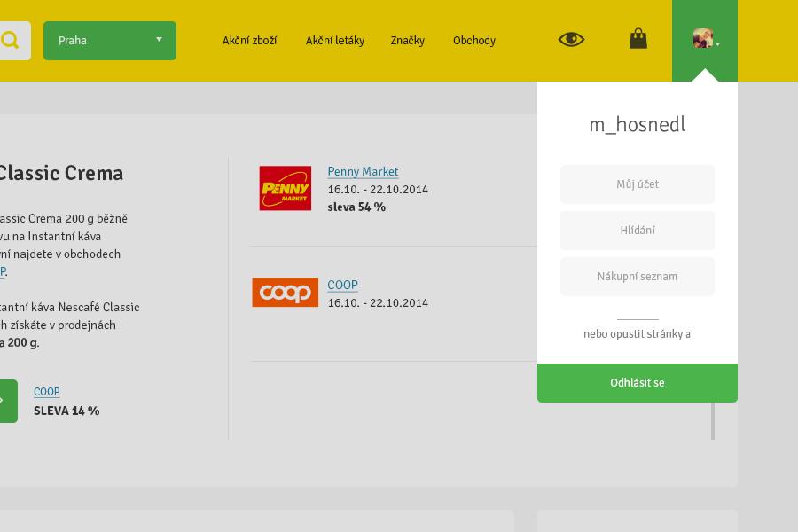
Task: Open the watchdog eye icon
Action: coord(571,39)
